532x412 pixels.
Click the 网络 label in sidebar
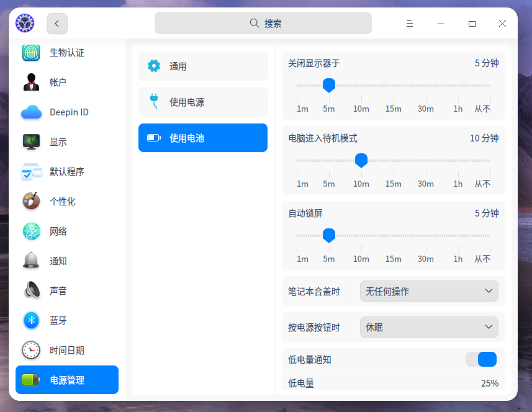(x=58, y=231)
